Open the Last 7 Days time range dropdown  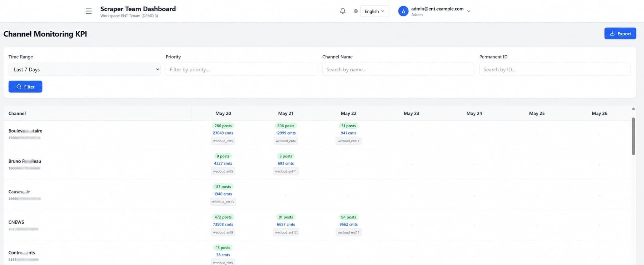point(85,69)
